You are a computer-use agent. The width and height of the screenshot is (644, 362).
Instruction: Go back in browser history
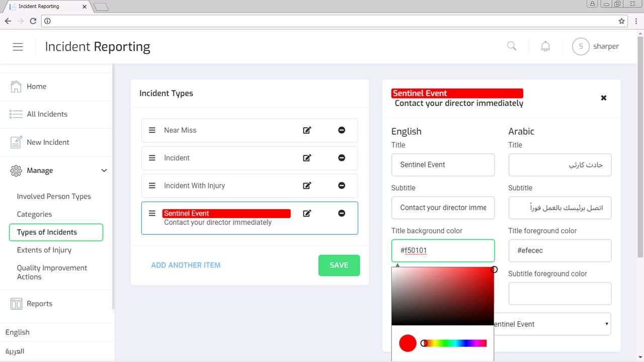pos(8,21)
